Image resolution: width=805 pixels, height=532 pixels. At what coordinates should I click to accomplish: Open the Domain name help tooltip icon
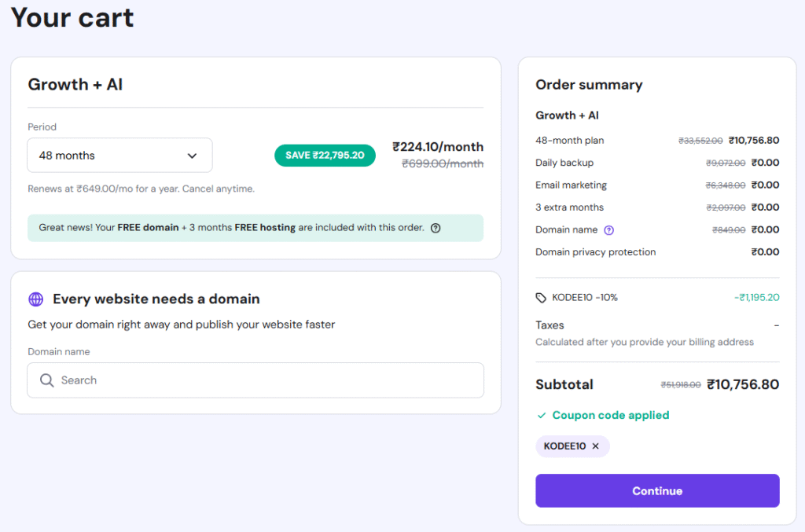click(608, 230)
